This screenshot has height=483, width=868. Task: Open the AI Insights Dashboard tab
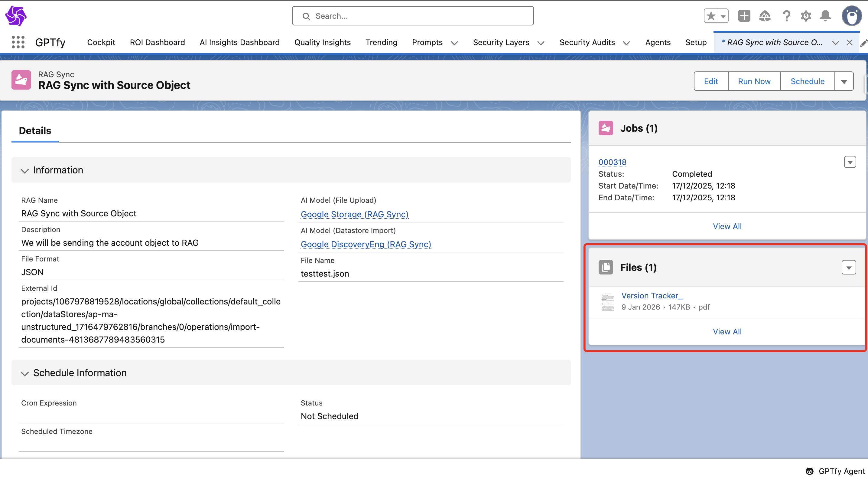click(239, 42)
